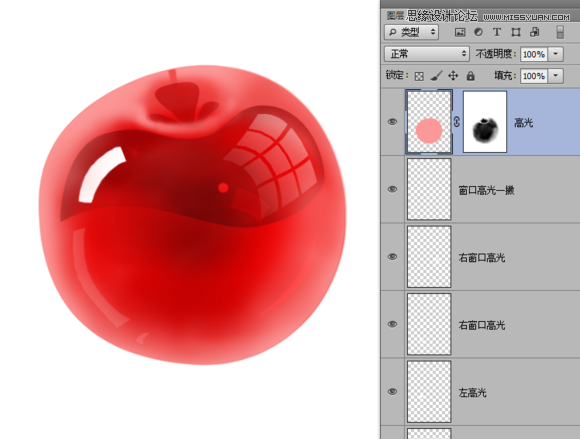Open the 正常 blend mode dropdown
Screen dimensions: 580x439
pos(427,54)
